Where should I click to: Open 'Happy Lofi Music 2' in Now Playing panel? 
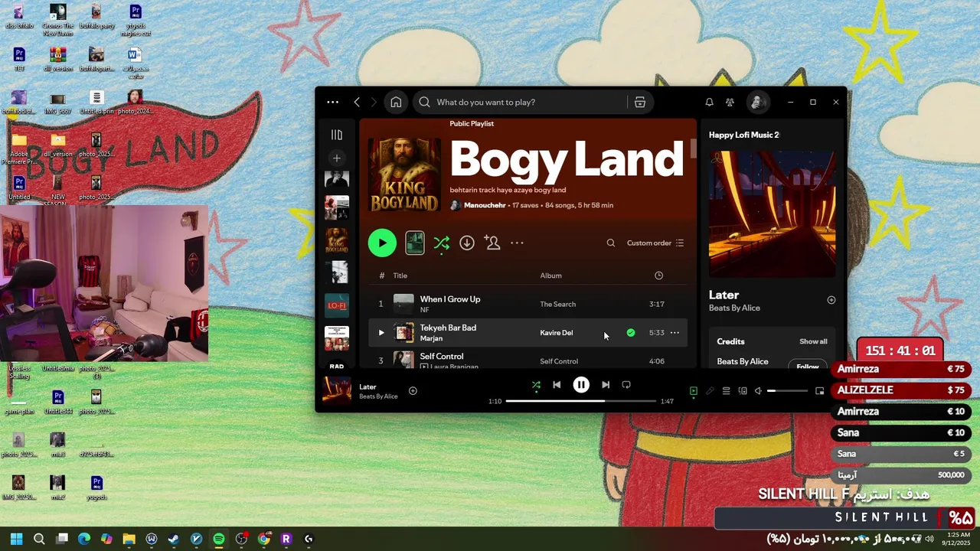(x=744, y=135)
